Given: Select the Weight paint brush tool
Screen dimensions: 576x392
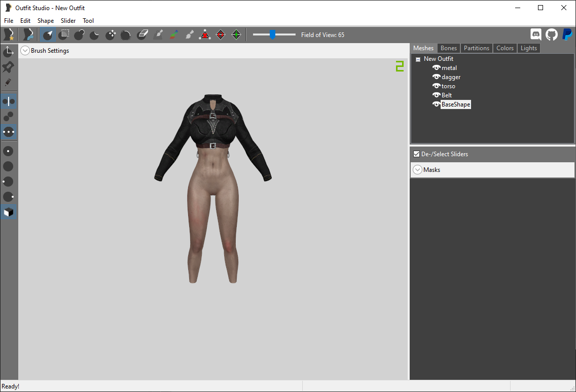Looking at the screenshot, I should click(x=158, y=34).
